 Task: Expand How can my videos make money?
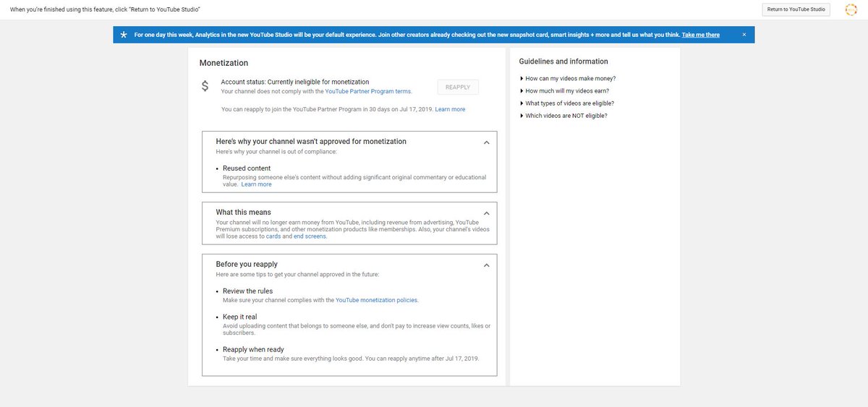tap(568, 79)
